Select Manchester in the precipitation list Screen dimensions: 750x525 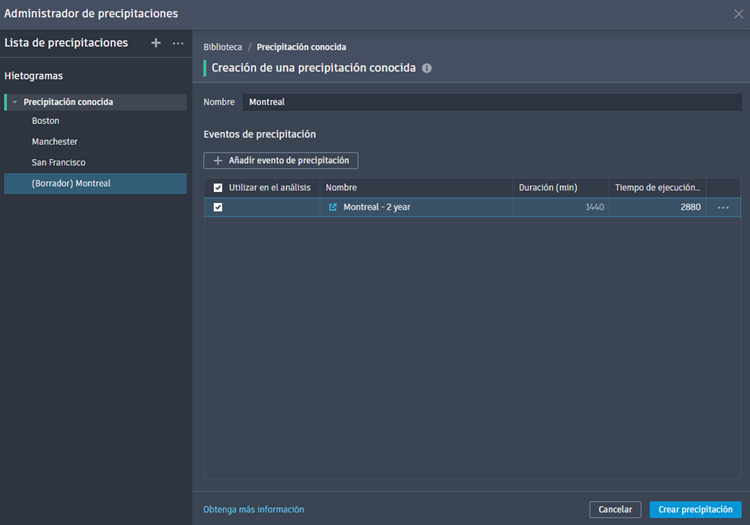point(55,142)
